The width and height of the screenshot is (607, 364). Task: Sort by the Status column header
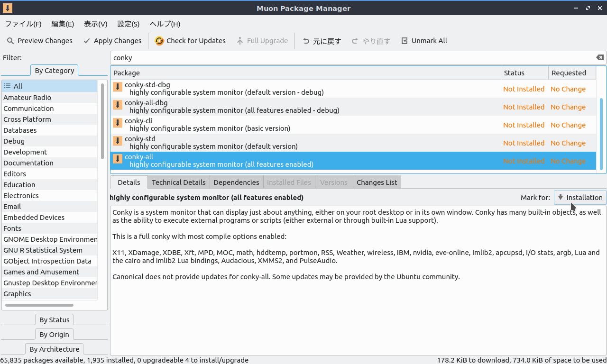click(x=524, y=73)
